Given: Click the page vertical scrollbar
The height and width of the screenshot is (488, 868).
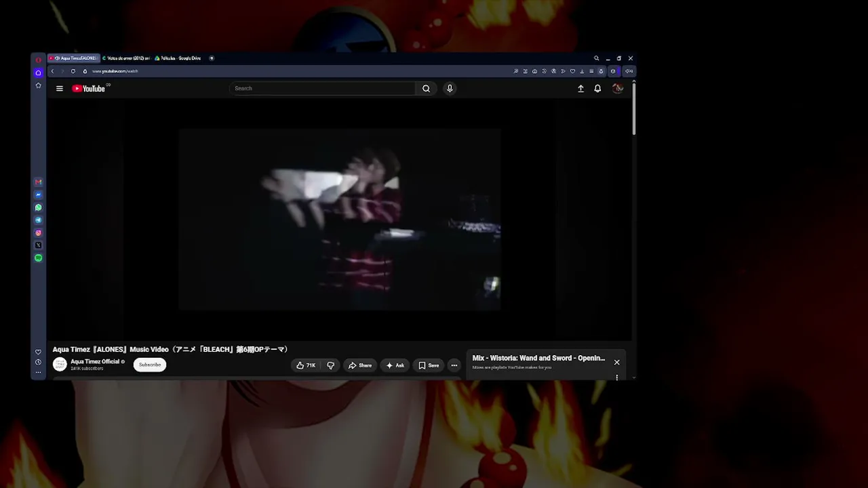Looking at the screenshot, I should click(x=633, y=108).
